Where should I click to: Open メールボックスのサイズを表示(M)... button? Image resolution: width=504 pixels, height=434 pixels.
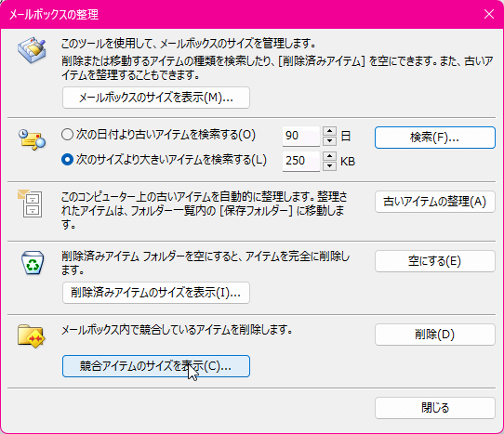(x=156, y=98)
